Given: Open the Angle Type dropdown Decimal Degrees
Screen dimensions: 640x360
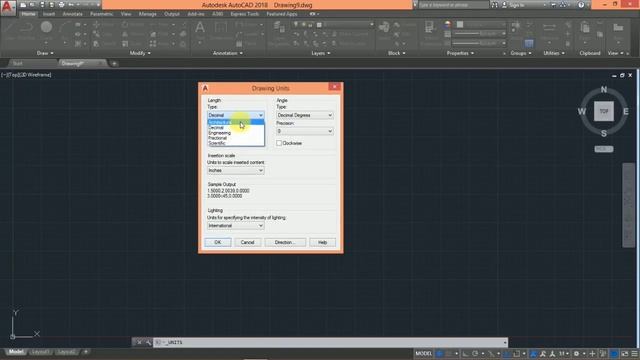Looking at the screenshot, I should (304, 115).
